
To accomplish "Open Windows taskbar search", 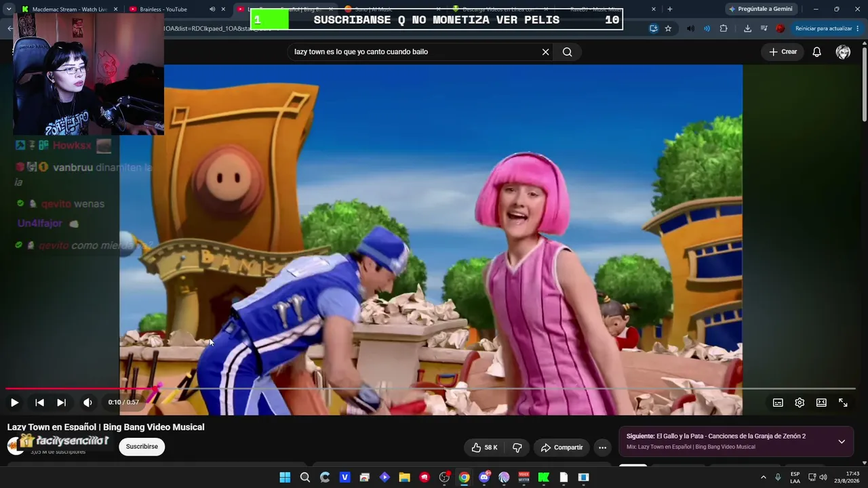I will click(305, 477).
